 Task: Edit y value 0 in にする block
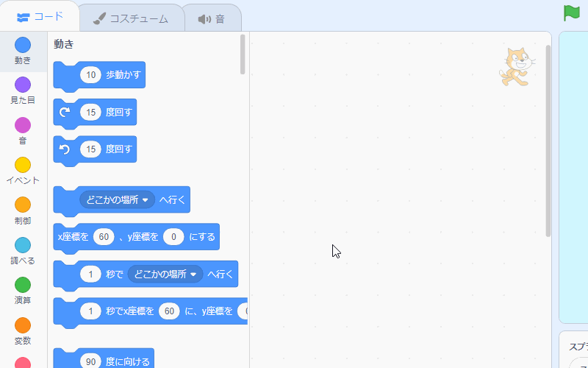(173, 237)
